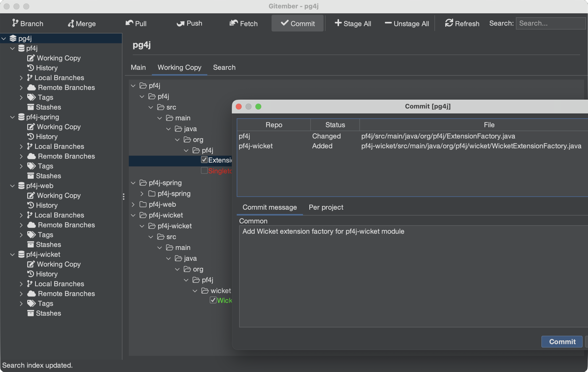
Task: Click the pg4j workspace stack icon
Action: [13, 38]
